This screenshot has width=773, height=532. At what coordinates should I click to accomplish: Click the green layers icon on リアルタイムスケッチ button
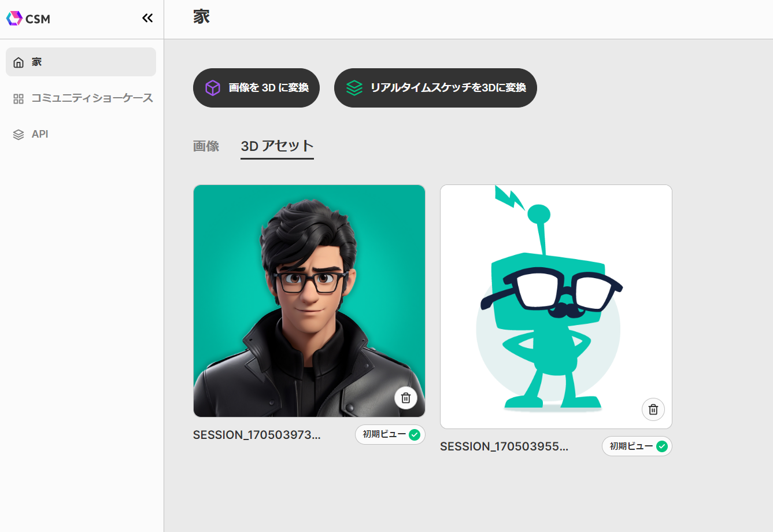tap(354, 88)
